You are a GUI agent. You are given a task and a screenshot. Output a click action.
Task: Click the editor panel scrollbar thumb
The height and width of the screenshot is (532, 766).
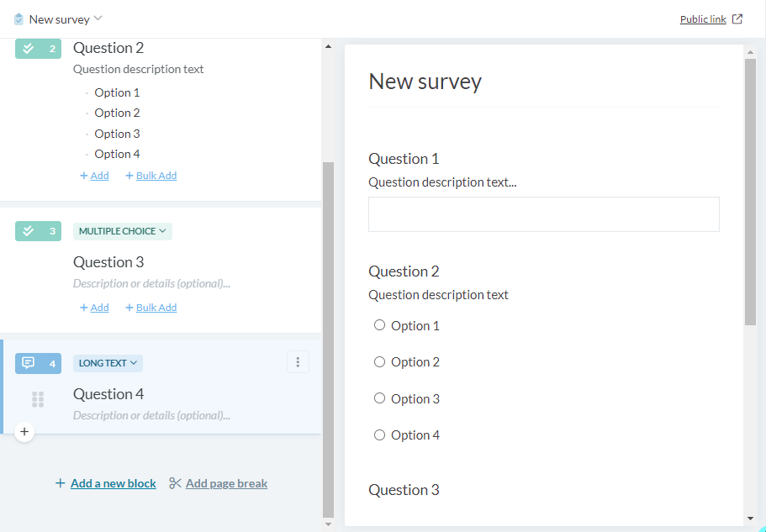tap(328, 340)
